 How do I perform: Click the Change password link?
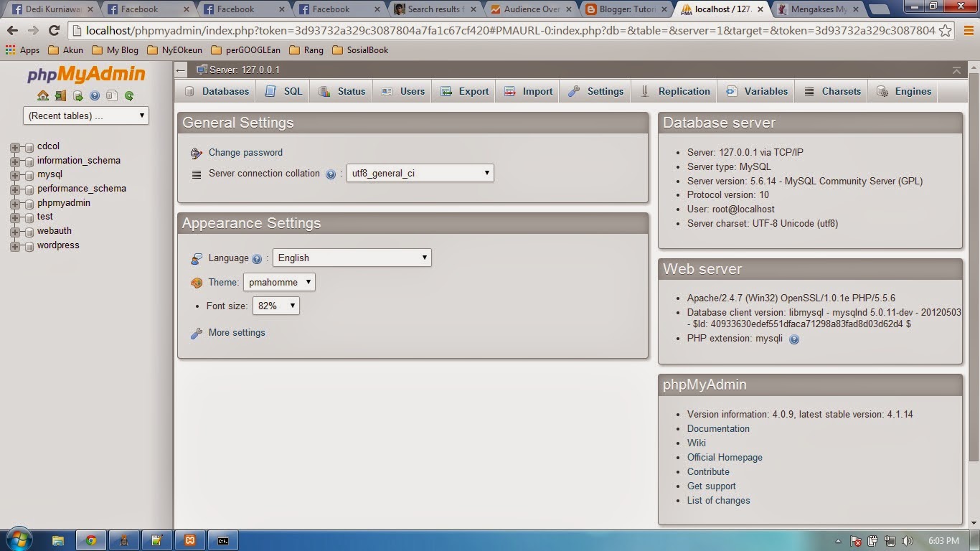244,153
